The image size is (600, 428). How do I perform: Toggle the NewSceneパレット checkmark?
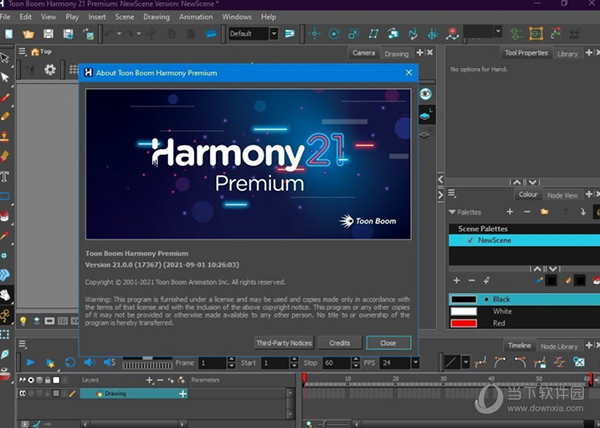(470, 240)
